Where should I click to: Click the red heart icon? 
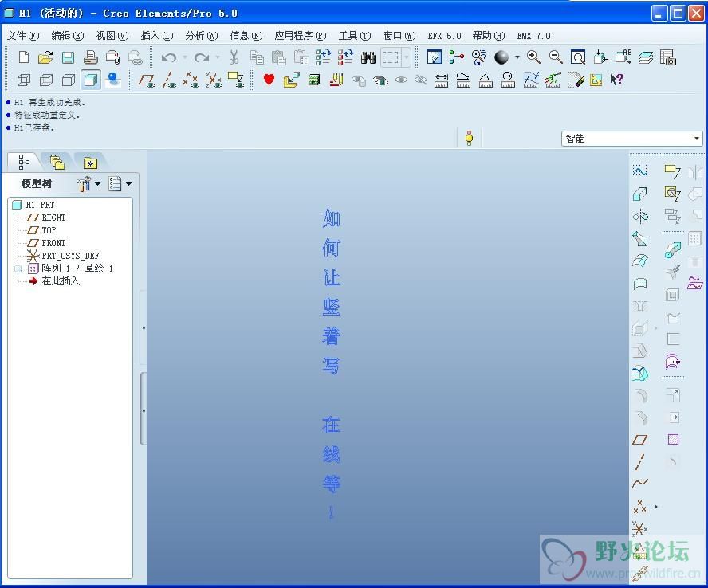pos(269,80)
